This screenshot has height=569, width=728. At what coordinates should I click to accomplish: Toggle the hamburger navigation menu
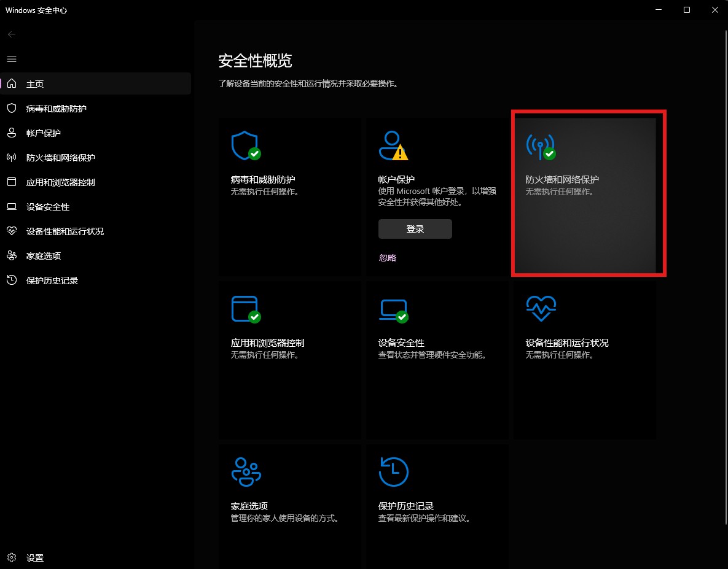(12, 59)
